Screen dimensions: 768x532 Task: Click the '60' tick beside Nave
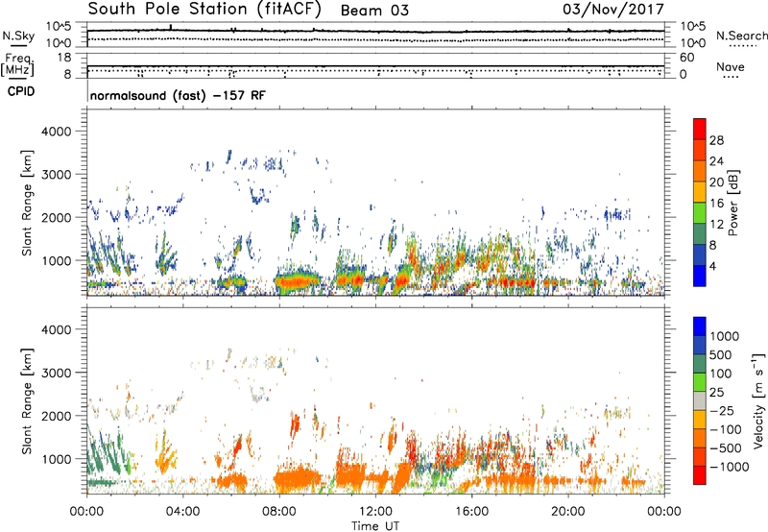click(x=686, y=58)
